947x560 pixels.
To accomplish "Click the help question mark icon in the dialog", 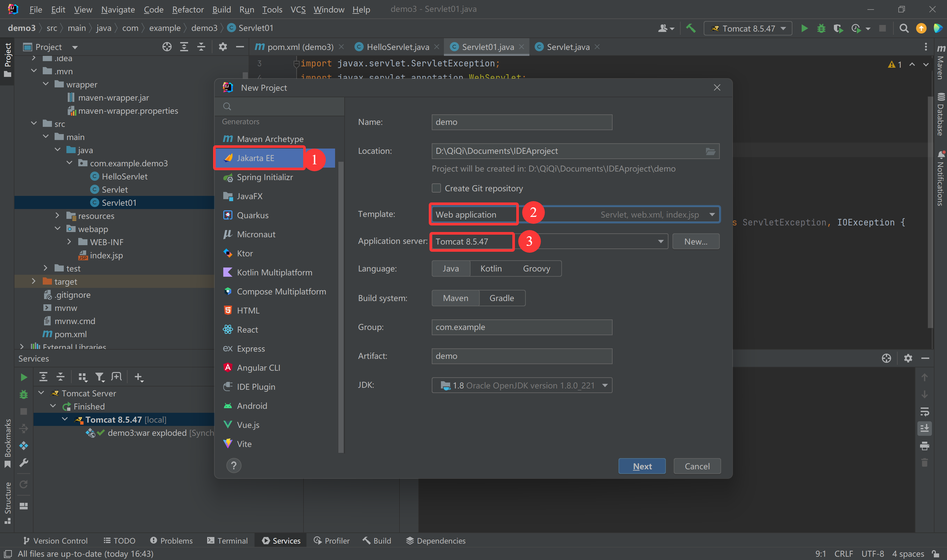I will 234,466.
